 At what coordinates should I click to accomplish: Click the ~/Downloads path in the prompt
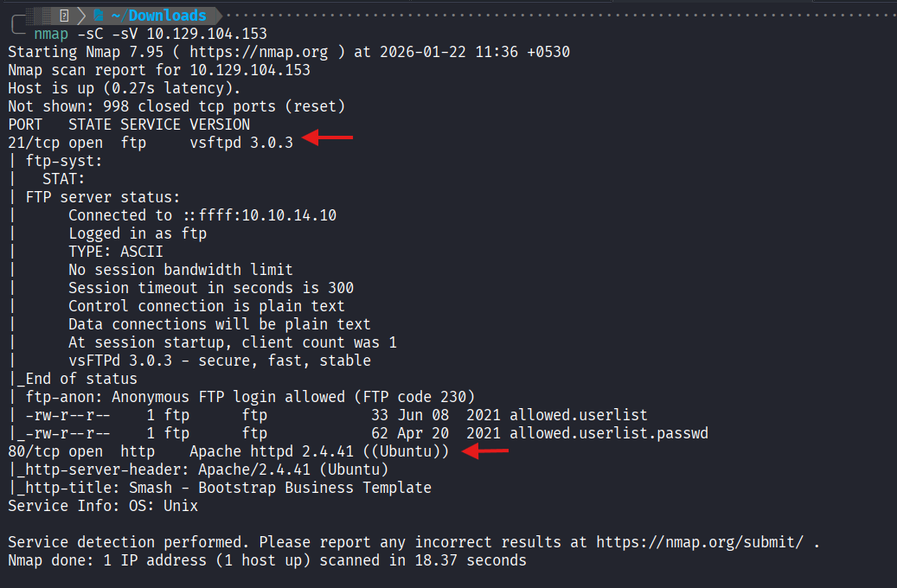click(167, 16)
